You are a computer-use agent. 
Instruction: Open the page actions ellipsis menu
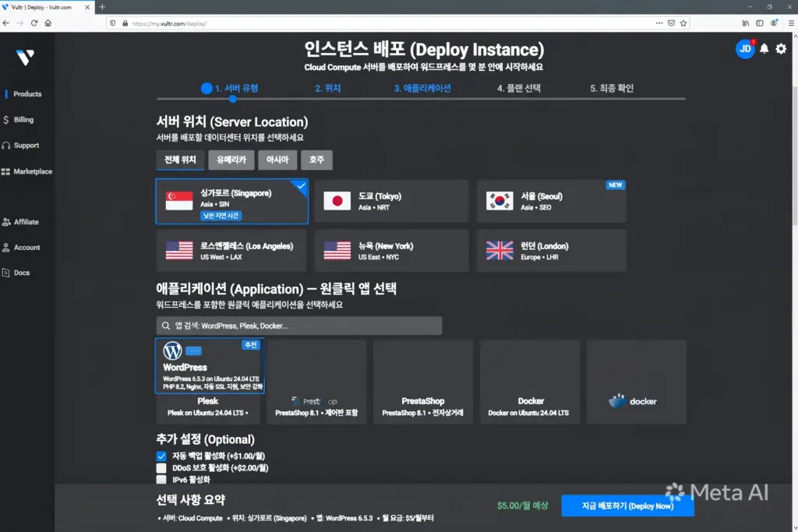click(x=659, y=23)
